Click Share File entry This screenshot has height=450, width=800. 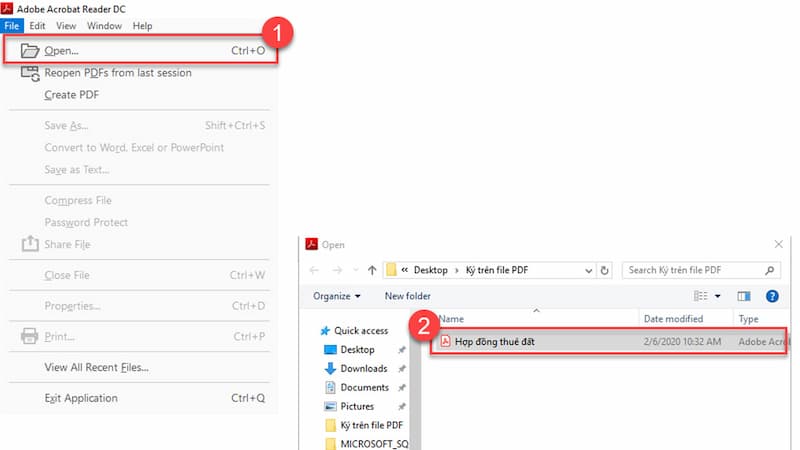pyautogui.click(x=67, y=244)
